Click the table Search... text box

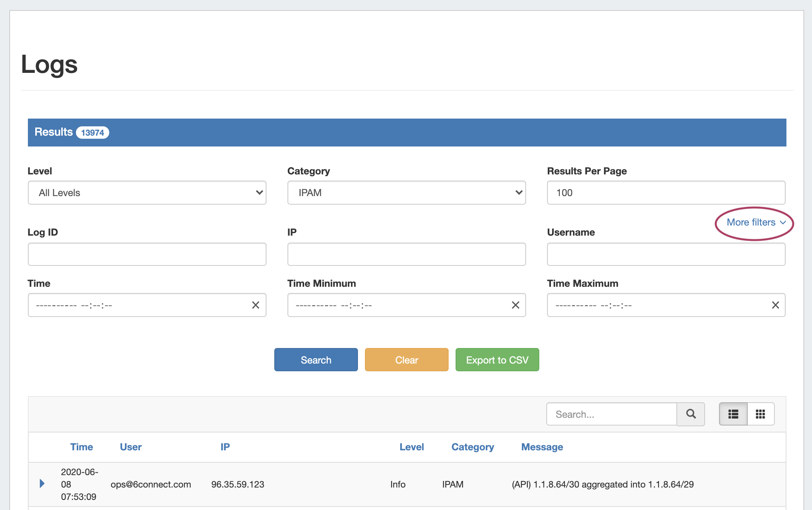point(611,414)
